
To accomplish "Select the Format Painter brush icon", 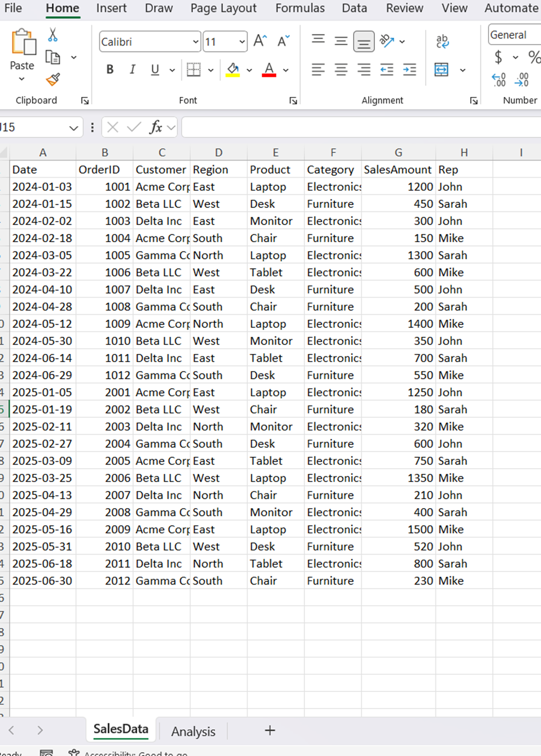I will 53,79.
